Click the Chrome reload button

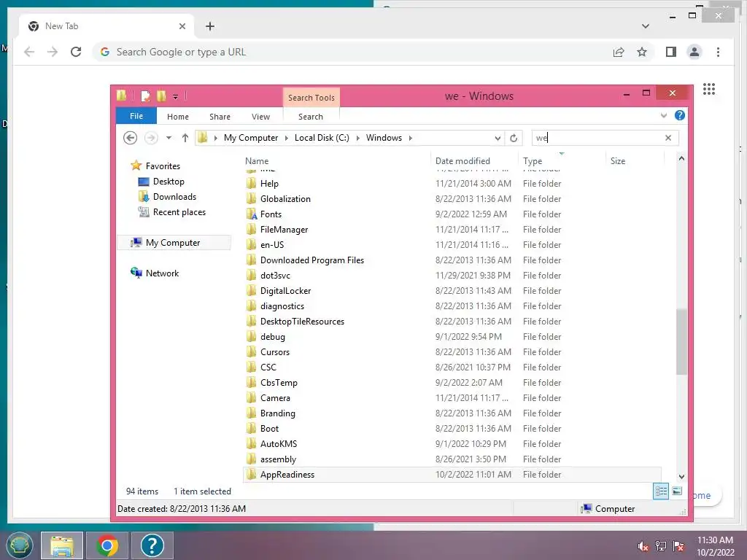point(76,52)
